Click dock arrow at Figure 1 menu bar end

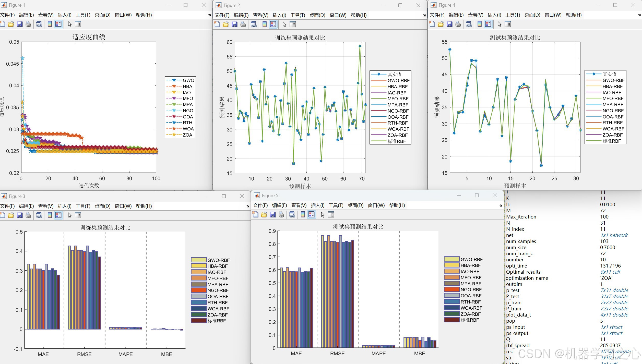[209, 15]
